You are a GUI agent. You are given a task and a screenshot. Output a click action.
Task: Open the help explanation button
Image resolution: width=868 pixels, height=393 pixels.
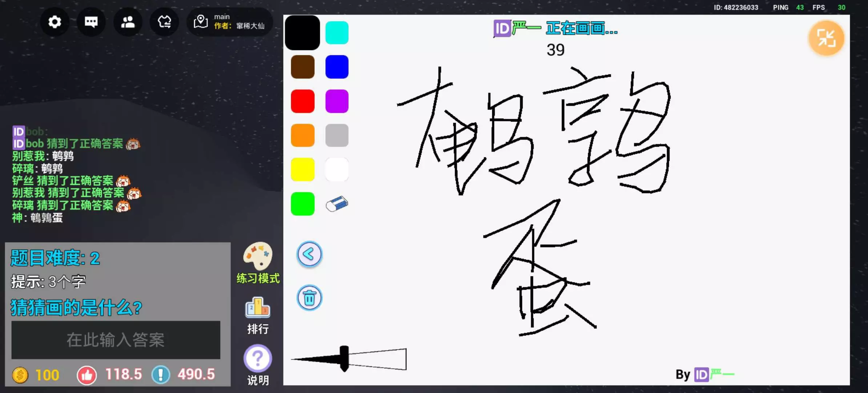tap(258, 359)
